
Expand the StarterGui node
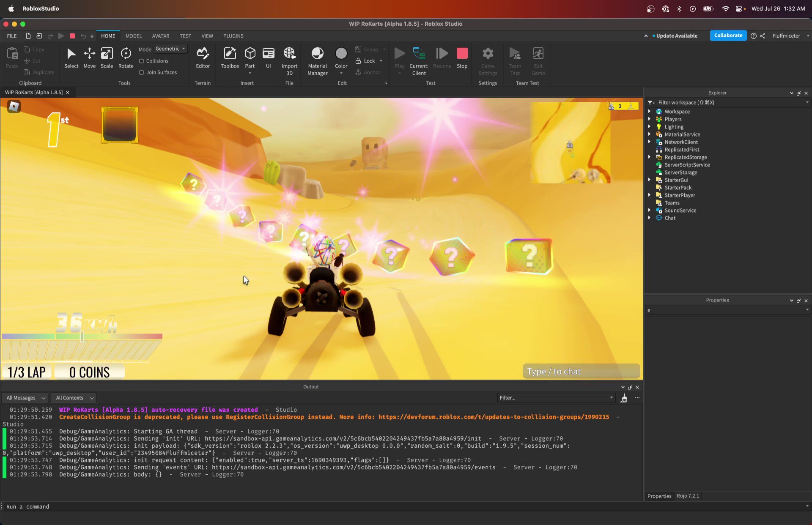tap(649, 180)
